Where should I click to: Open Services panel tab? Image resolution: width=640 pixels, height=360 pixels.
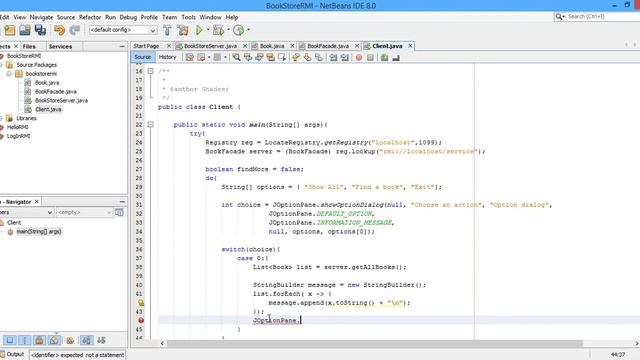(x=60, y=47)
